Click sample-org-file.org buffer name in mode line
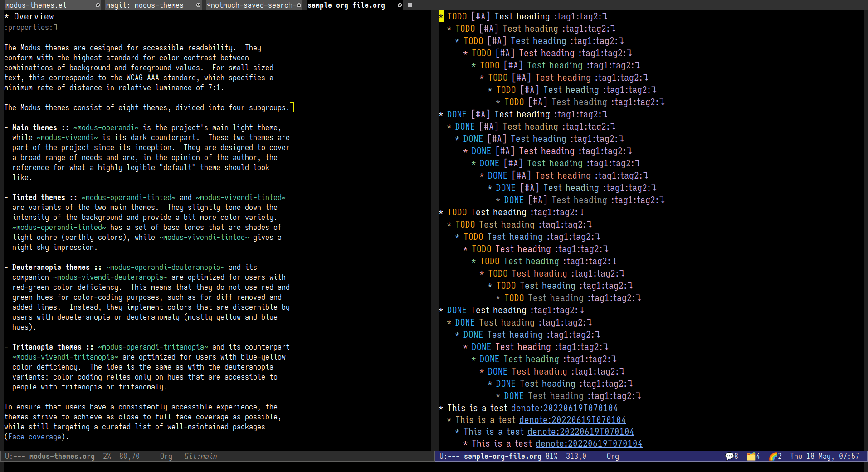The height and width of the screenshot is (472, 868). [502, 456]
